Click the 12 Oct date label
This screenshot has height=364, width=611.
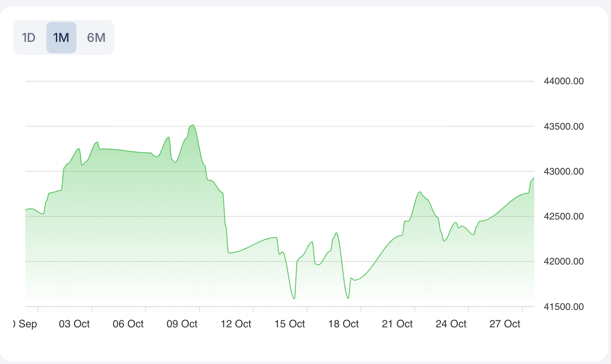tap(236, 324)
